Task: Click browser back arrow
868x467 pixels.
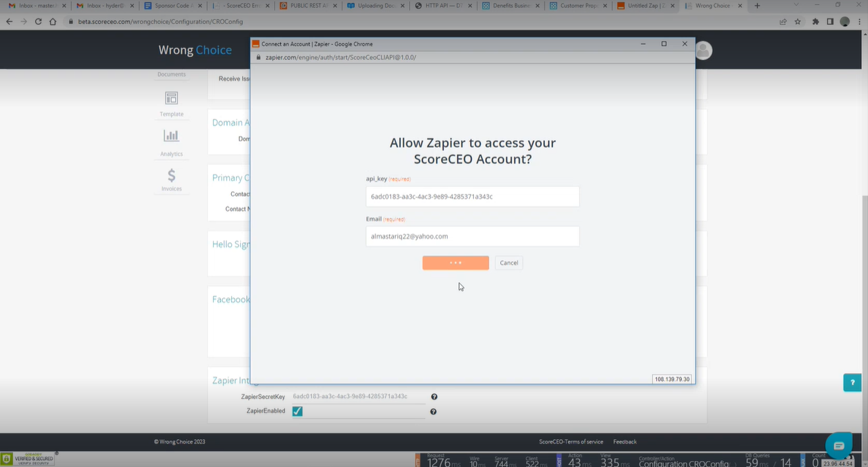Action: 9,21
